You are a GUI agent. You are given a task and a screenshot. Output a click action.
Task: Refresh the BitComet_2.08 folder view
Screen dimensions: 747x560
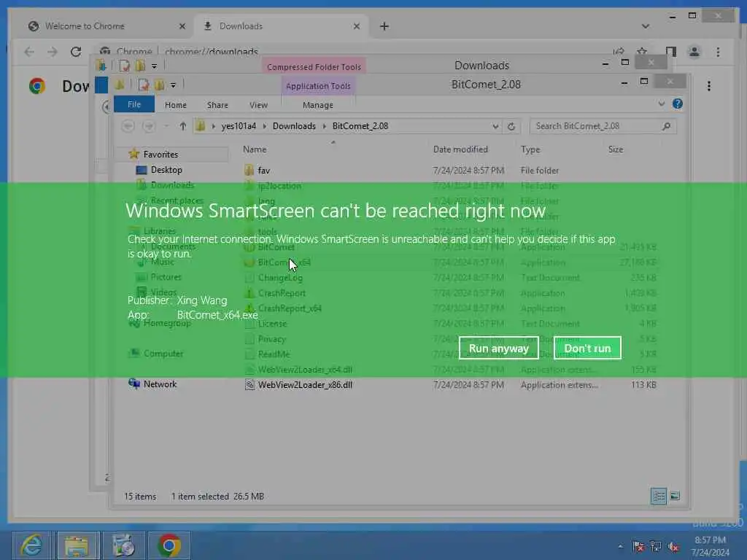click(x=511, y=126)
